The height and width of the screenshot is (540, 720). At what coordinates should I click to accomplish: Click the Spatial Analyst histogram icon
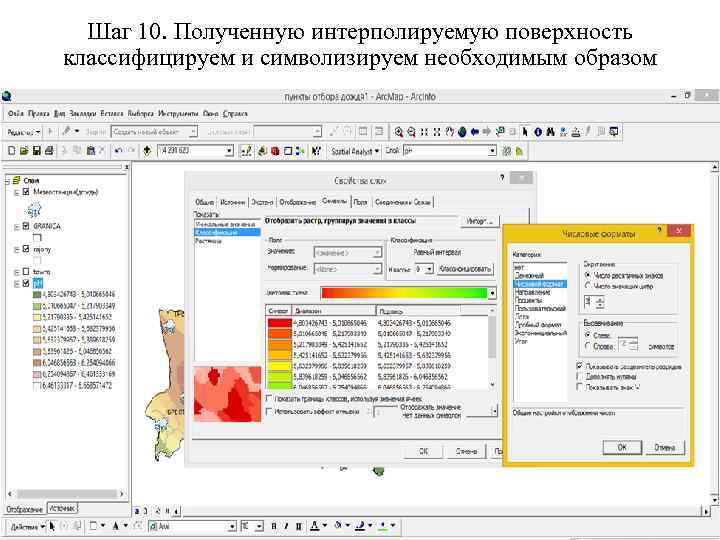tap(519, 151)
